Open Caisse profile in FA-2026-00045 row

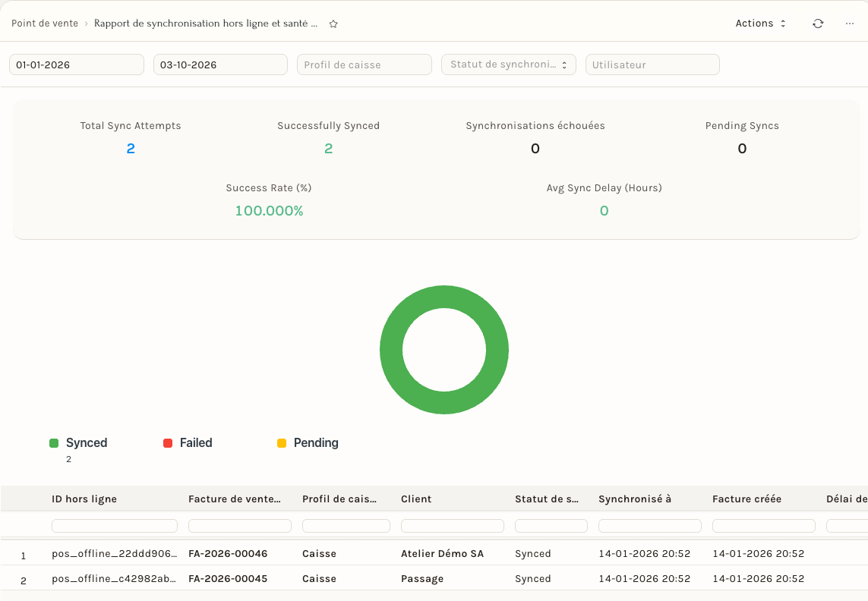[x=320, y=578]
